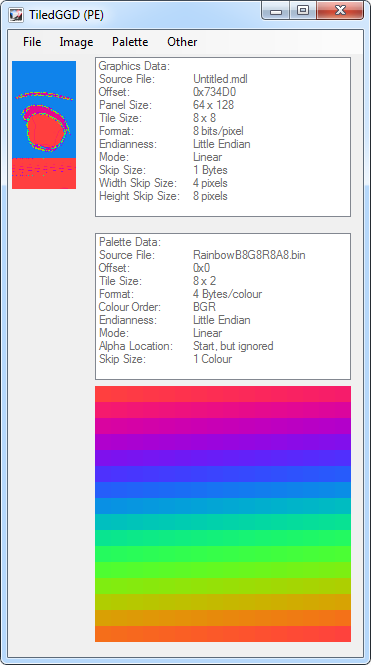Select palette source 'RainbowB8G8R8A8.bin'

pyautogui.click(x=249, y=255)
